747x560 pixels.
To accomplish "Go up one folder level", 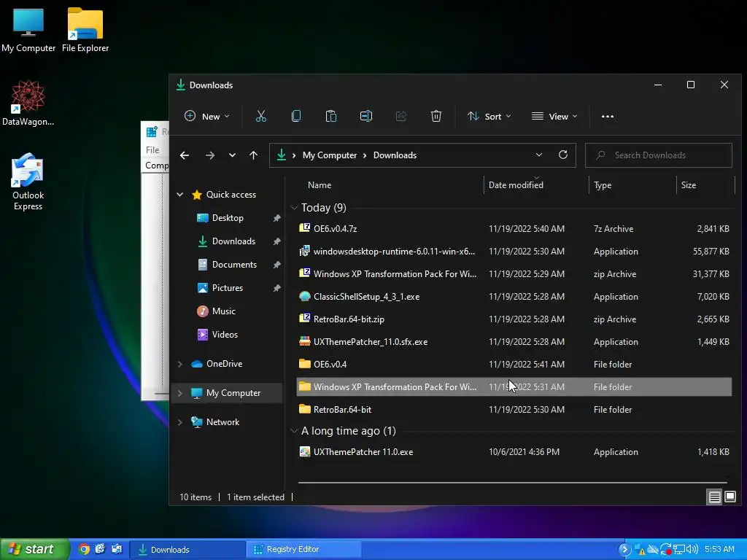I will (253, 155).
